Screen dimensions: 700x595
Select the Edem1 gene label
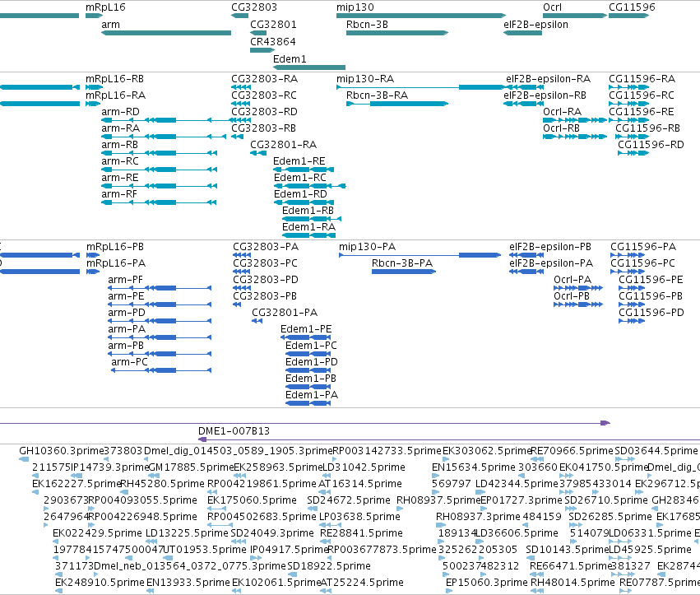[x=290, y=59]
